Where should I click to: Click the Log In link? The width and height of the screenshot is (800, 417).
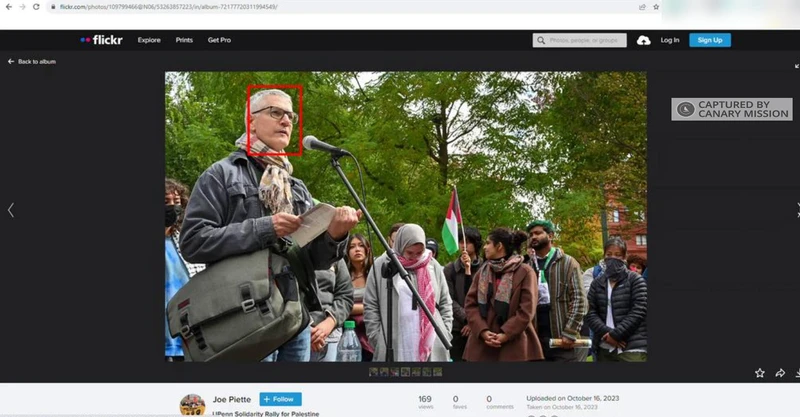click(x=670, y=40)
